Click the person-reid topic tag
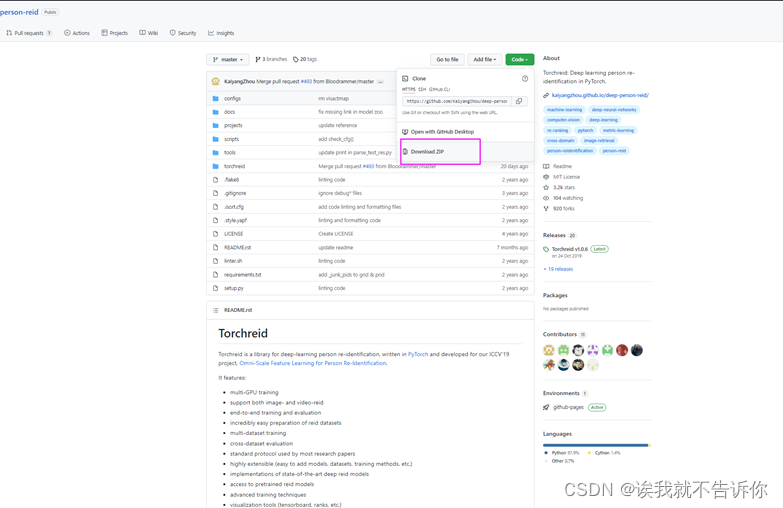 [x=614, y=150]
